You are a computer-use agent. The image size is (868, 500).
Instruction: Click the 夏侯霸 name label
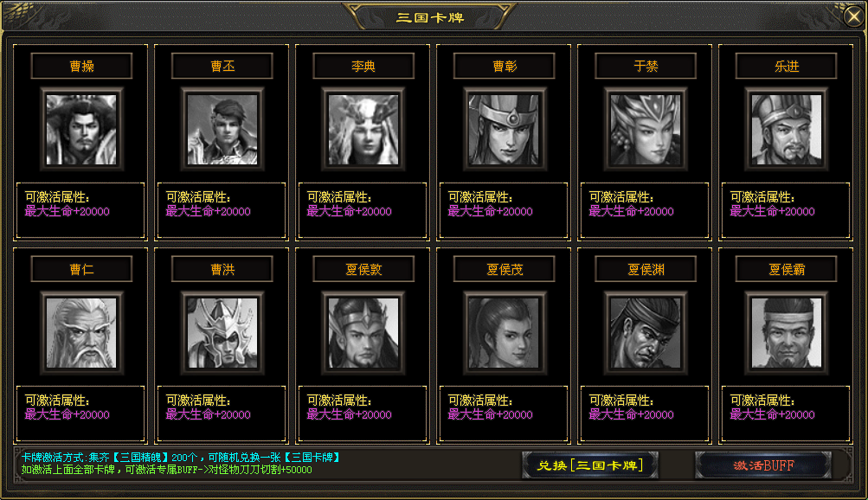coord(787,269)
